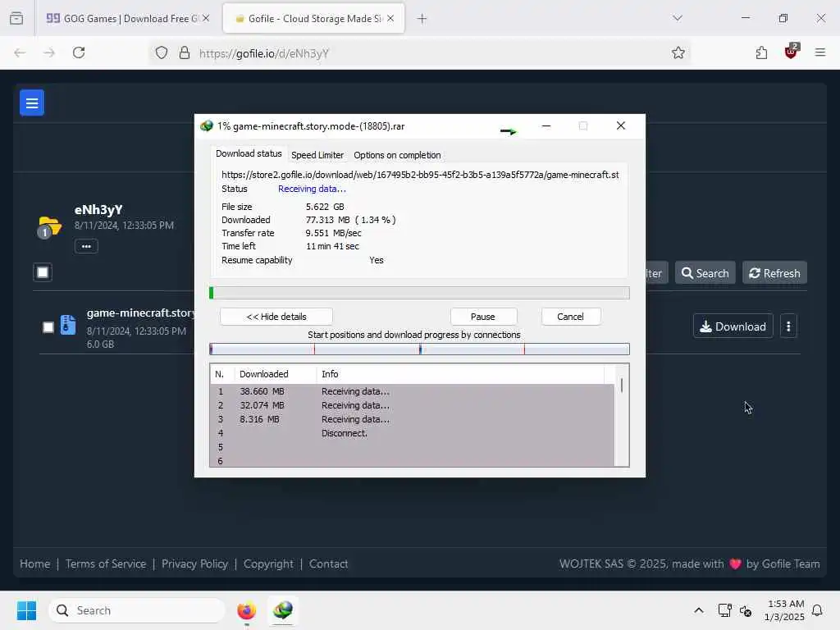Screen dimensions: 840x630
Task: Open the Copyright footer link
Action: pos(268,564)
